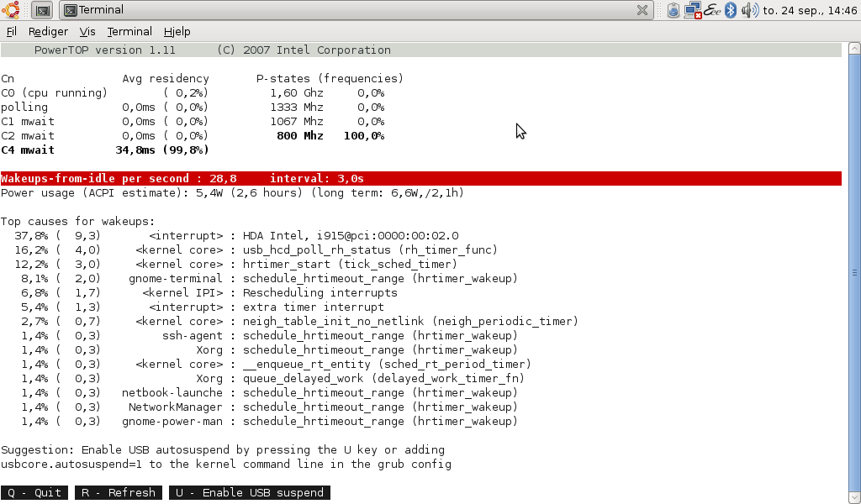Screen dimensions: 861x504
Task: Click the usb_hcd_poll_rh_status wakeup row
Action: pyautogui.click(x=256, y=250)
